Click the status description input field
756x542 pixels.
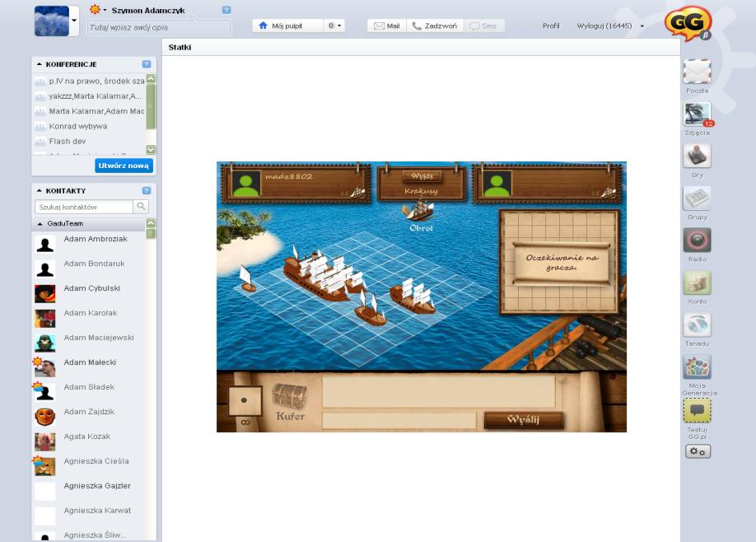point(159,27)
